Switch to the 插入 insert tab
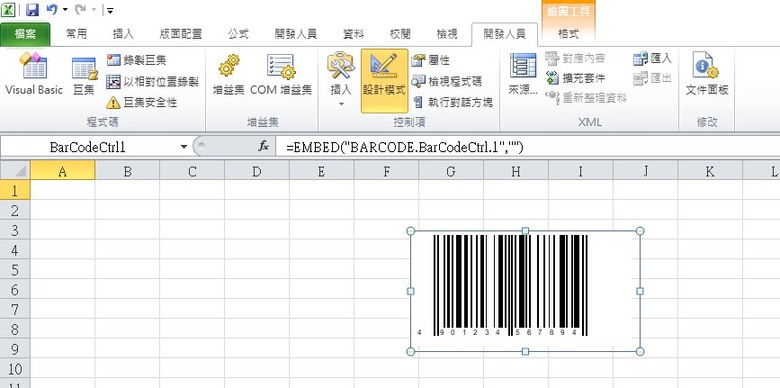 123,34
